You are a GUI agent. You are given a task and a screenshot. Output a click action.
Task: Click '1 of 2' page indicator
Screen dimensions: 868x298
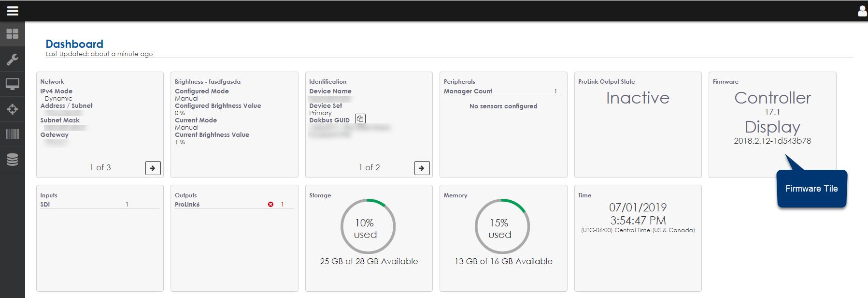point(370,167)
